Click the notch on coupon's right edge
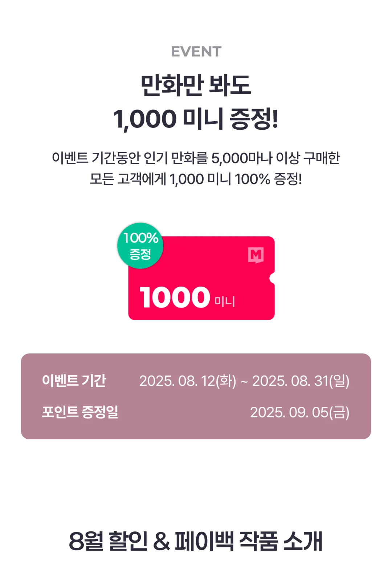 point(272,278)
